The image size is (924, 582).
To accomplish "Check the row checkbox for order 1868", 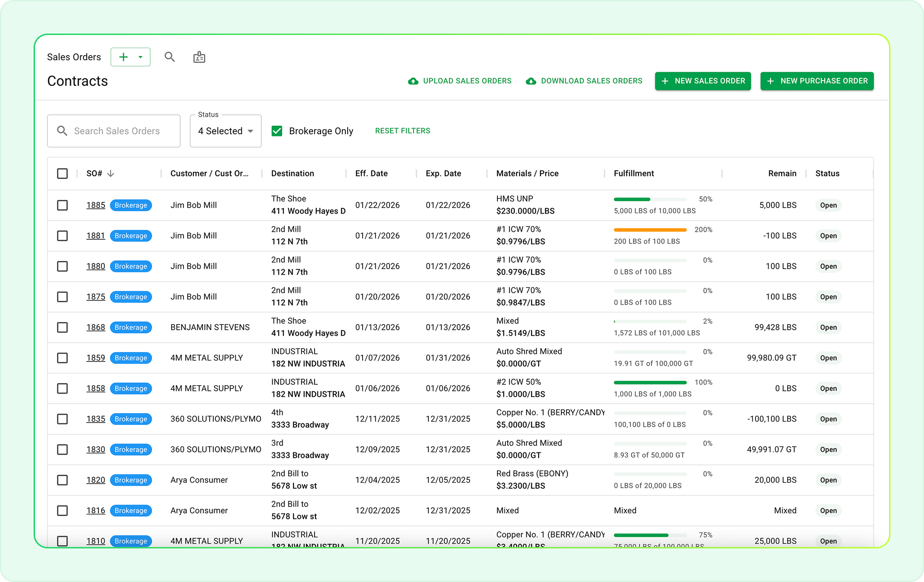I will click(62, 327).
